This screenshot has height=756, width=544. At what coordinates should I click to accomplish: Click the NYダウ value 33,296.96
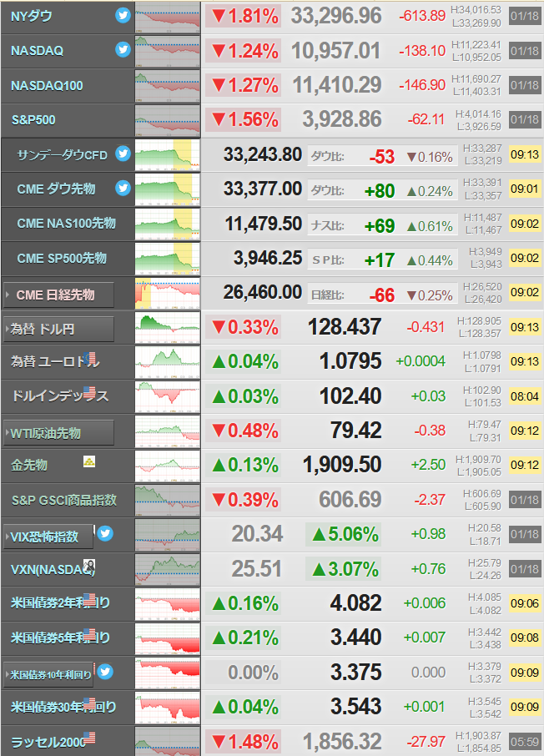336,16
